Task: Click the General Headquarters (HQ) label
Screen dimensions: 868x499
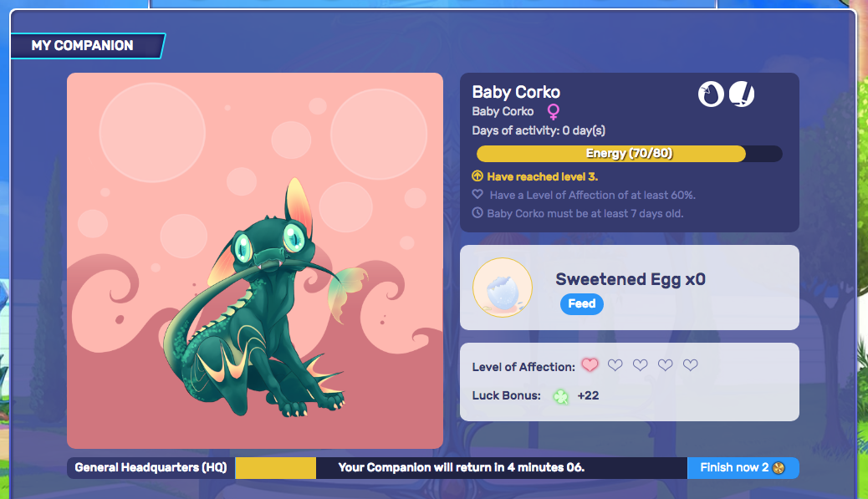Action: 151,468
